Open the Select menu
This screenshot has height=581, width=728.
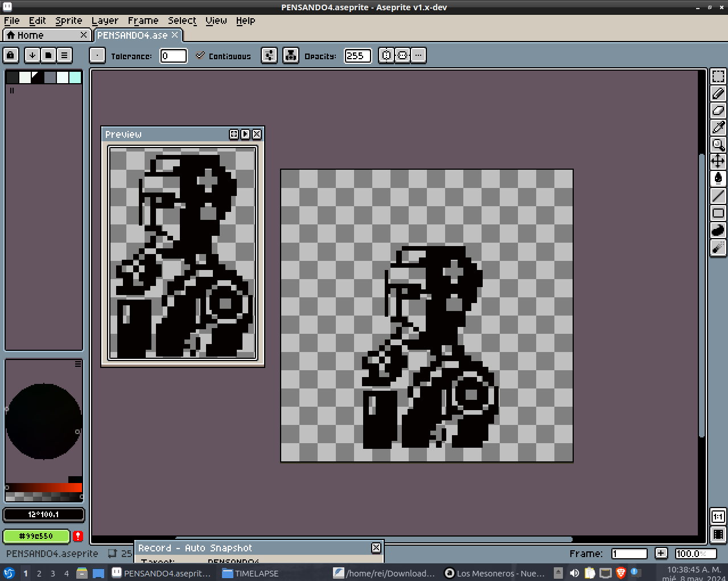pyautogui.click(x=182, y=21)
